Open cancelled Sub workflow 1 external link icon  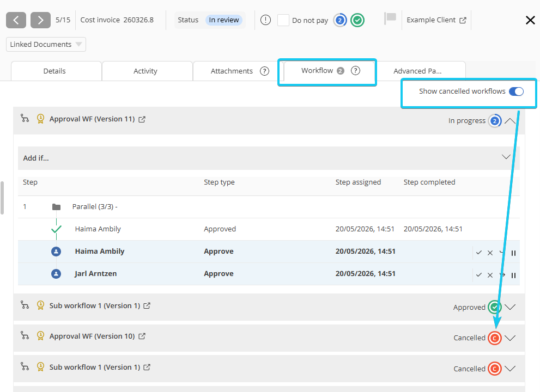click(x=147, y=367)
